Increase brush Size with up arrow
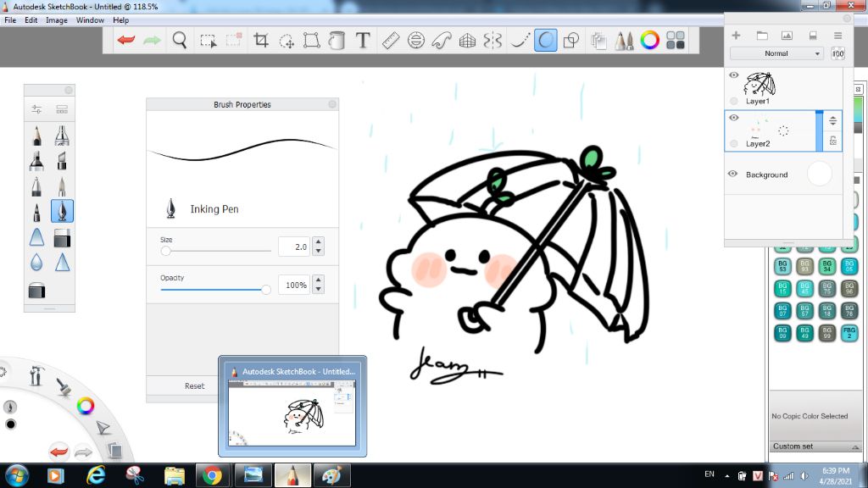Screen dimensions: 868x488 click(319, 241)
